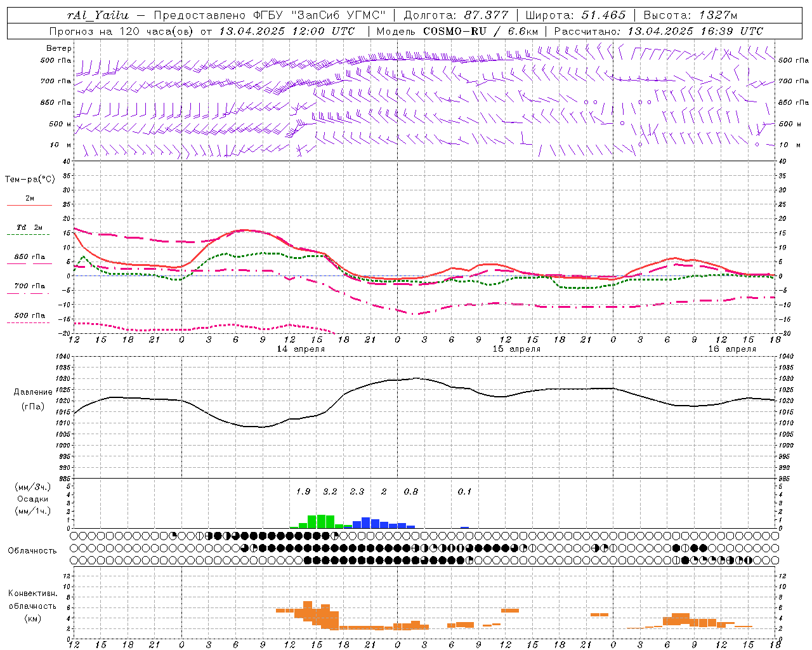Click the (гПа) unit label under Давление
Image resolution: width=812 pixels, height=650 pixels.
(32, 407)
